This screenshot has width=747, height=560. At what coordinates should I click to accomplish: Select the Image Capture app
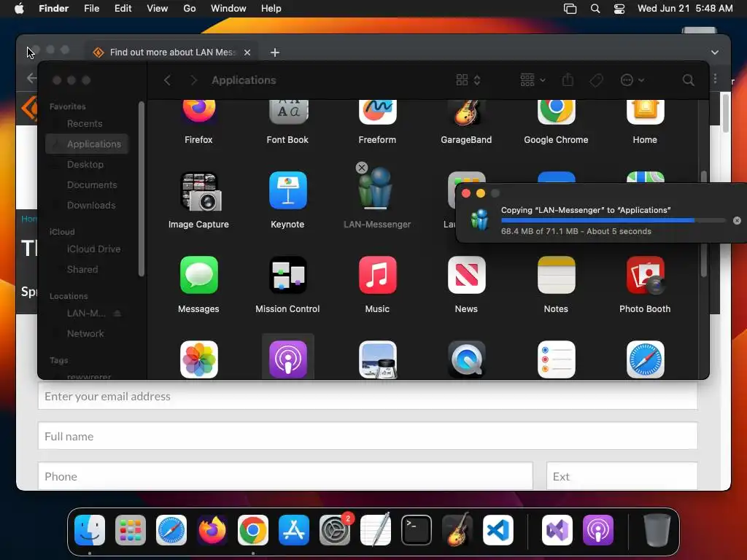[x=201, y=192]
